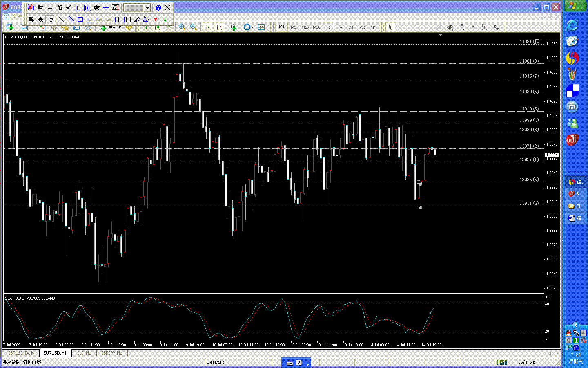The height and width of the screenshot is (368, 588).
Task: Click the new chart icon with green plus
Action: click(x=10, y=27)
